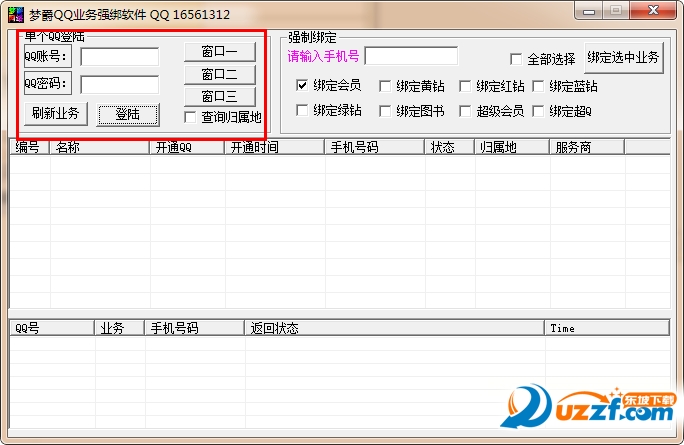Click the 开通时间 column header
The image size is (684, 445).
tap(275, 147)
